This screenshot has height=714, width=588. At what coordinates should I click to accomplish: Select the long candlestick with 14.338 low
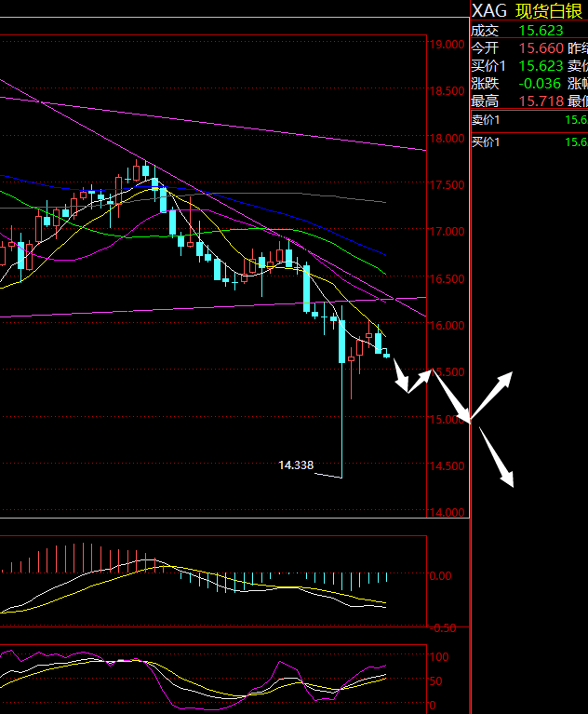(x=341, y=392)
